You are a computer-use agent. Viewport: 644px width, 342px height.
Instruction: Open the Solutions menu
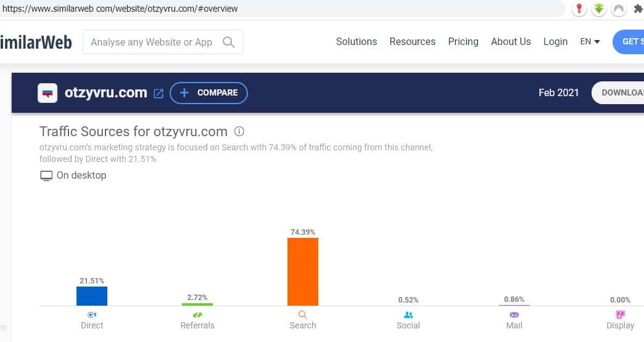coord(356,41)
